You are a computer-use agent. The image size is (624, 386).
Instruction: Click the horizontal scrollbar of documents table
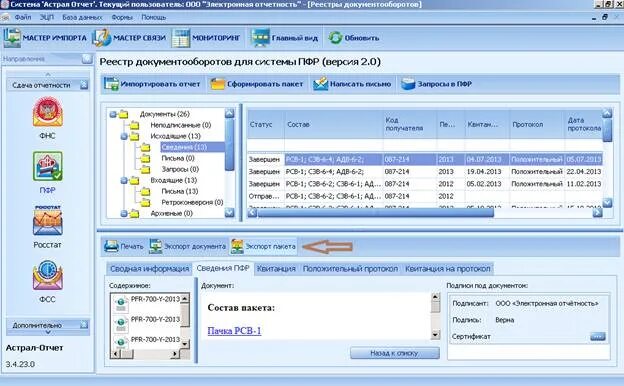pos(376,213)
